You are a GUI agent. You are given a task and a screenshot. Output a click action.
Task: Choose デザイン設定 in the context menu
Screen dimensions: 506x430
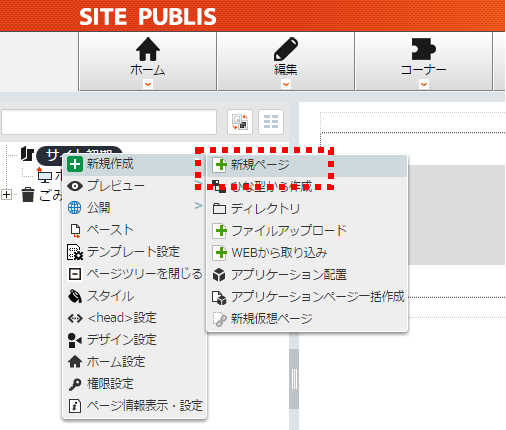click(x=134, y=340)
